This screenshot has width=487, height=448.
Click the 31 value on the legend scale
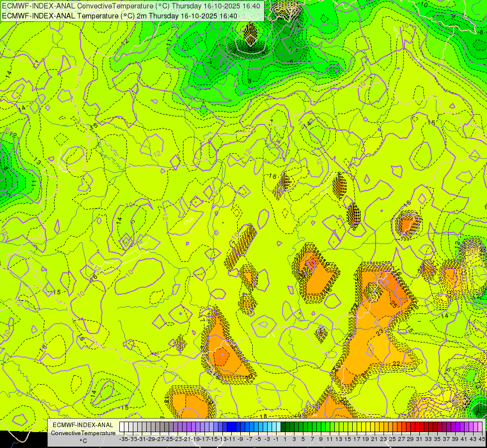(419, 439)
